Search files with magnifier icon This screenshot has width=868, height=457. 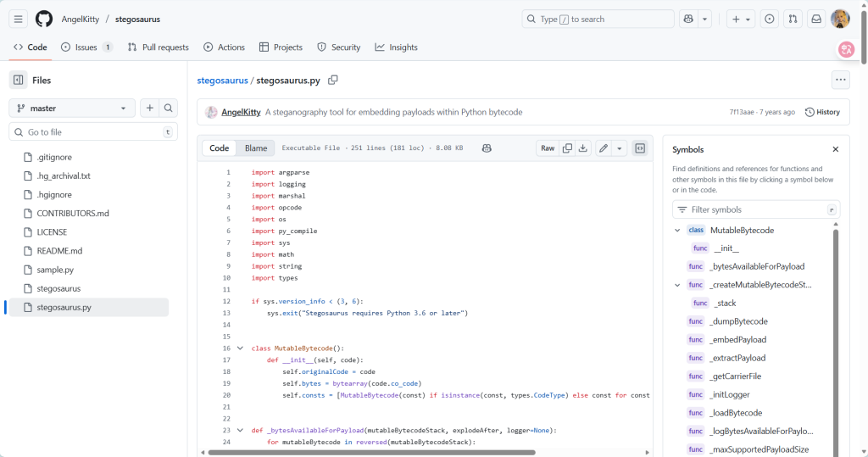(169, 109)
